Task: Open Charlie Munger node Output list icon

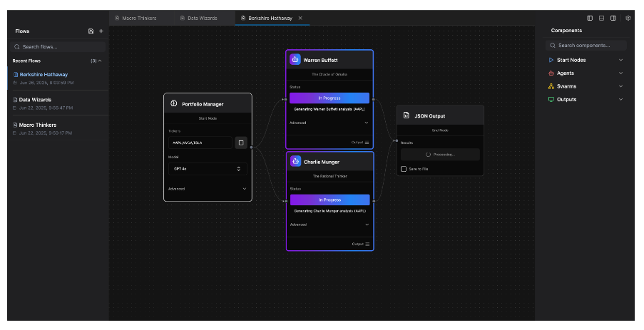Action: coord(367,244)
